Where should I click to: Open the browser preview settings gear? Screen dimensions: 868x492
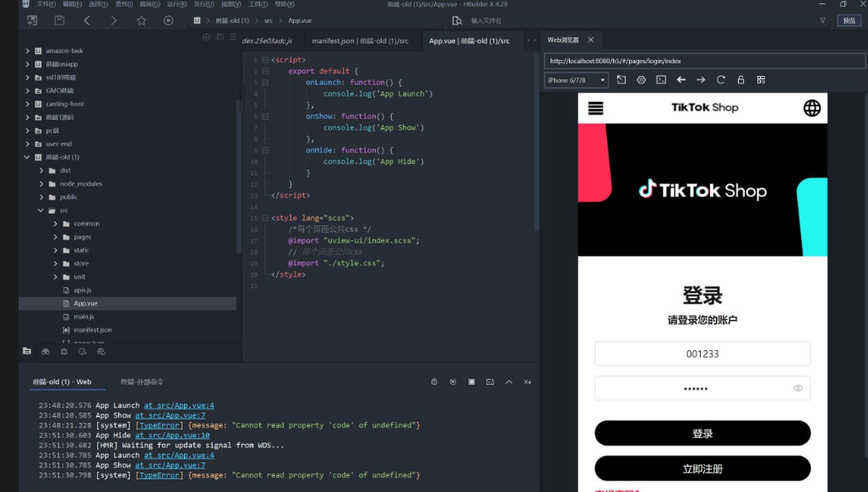point(641,80)
